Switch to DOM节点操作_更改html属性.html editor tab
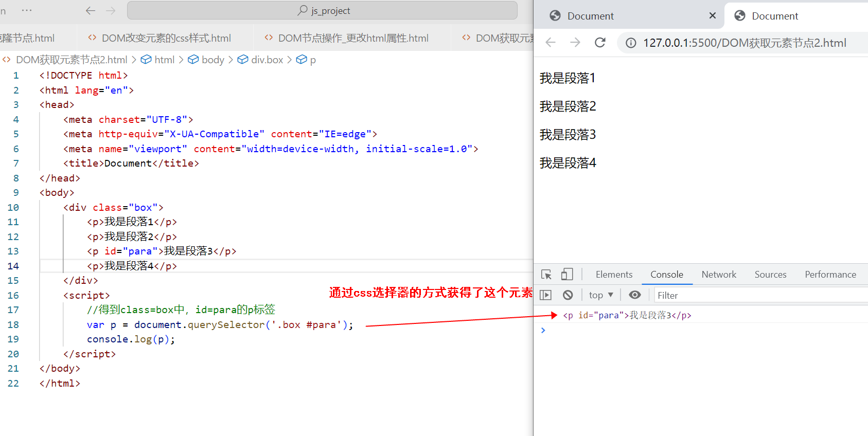This screenshot has height=436, width=868. (346, 38)
